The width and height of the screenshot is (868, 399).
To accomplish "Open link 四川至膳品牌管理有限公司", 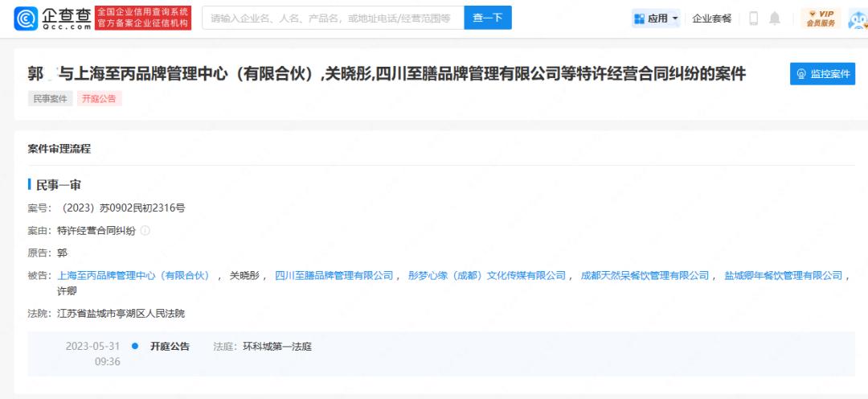I will [x=334, y=275].
